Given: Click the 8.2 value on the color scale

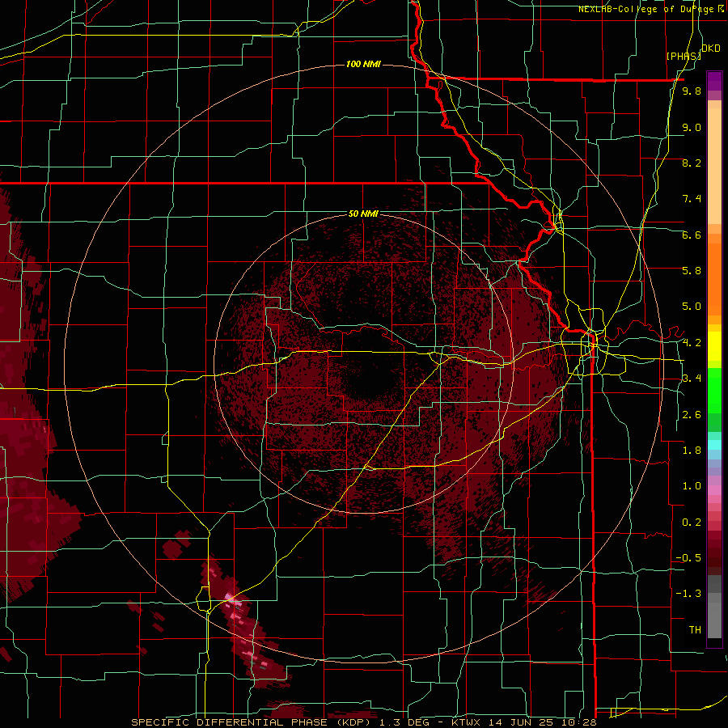Looking at the screenshot, I should 692,163.
